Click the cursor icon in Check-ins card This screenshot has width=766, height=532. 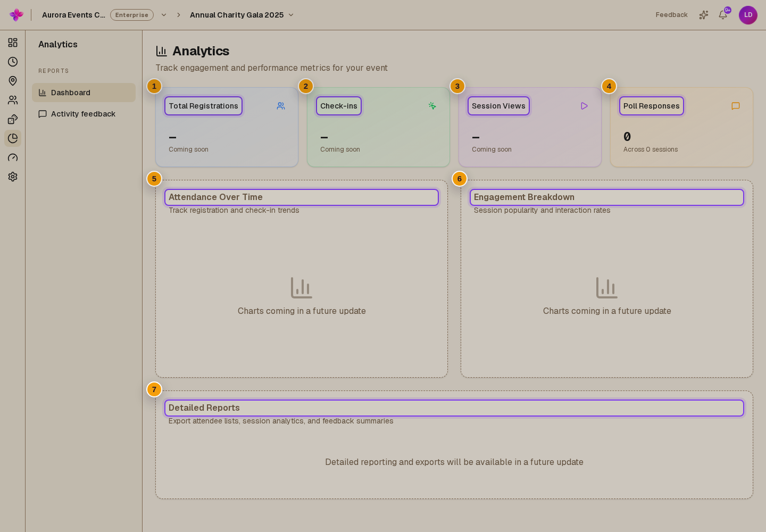pos(432,106)
